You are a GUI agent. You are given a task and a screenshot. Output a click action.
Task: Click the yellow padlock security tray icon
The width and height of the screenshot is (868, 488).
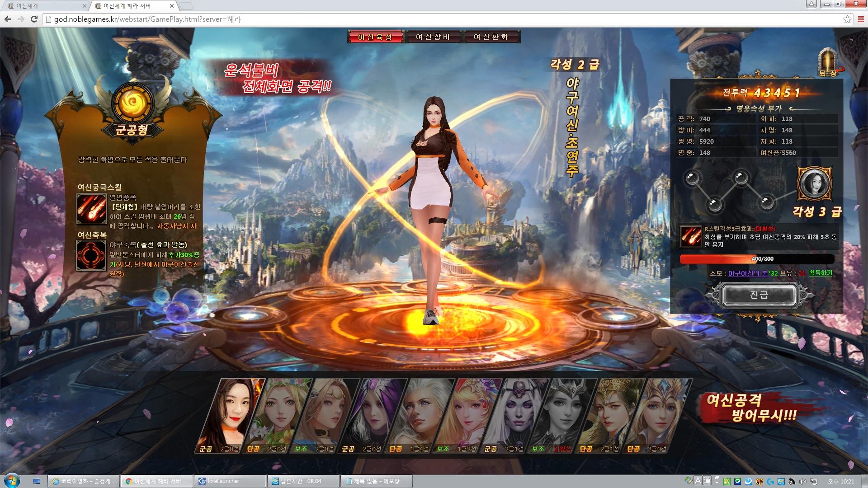pyautogui.click(x=759, y=482)
